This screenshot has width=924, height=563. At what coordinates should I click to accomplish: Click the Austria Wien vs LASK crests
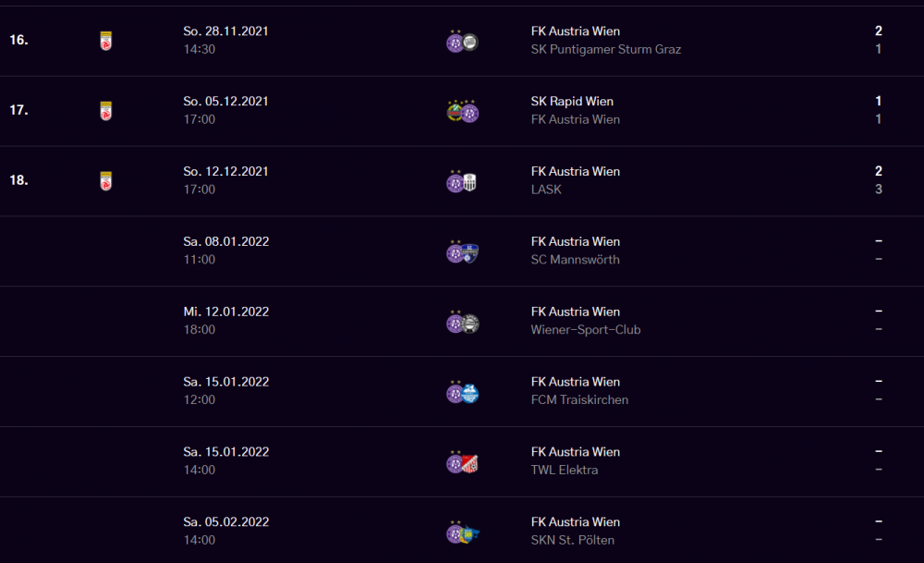pos(461,181)
